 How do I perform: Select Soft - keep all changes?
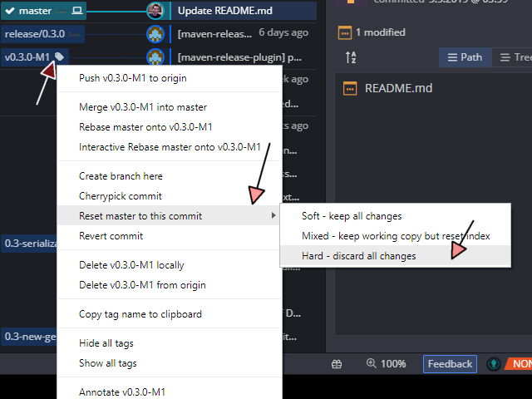[x=396, y=216]
